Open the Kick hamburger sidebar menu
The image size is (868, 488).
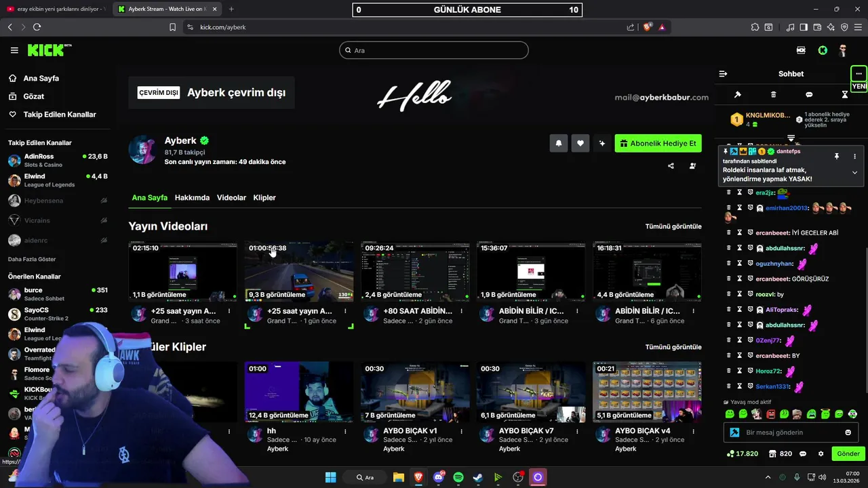[x=14, y=50]
